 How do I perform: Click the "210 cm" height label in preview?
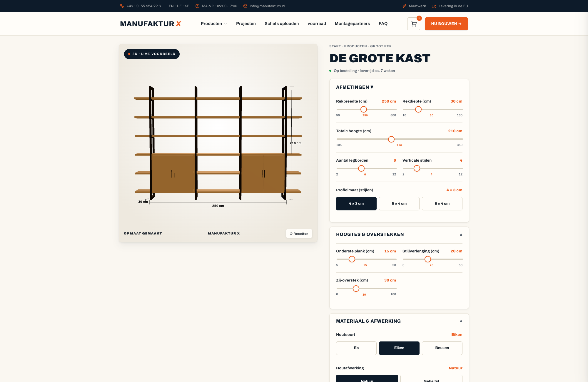pos(295,143)
